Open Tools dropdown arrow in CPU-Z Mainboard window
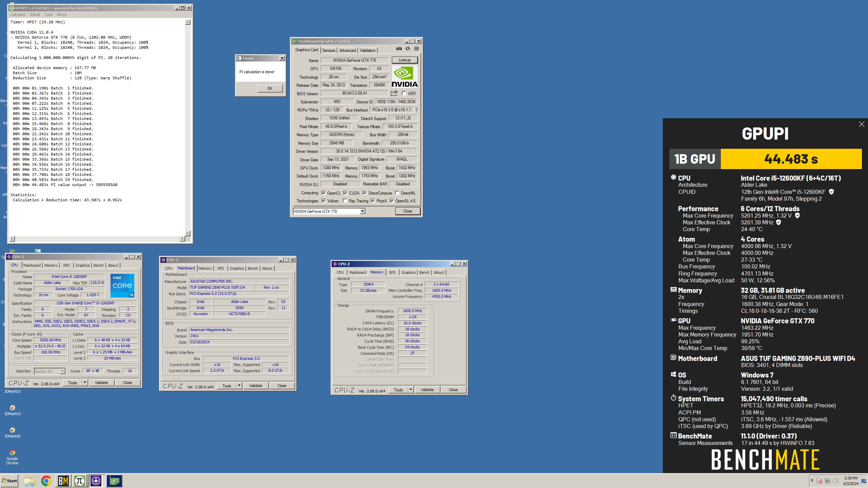Viewport: 868px width, 488px height. (239, 386)
